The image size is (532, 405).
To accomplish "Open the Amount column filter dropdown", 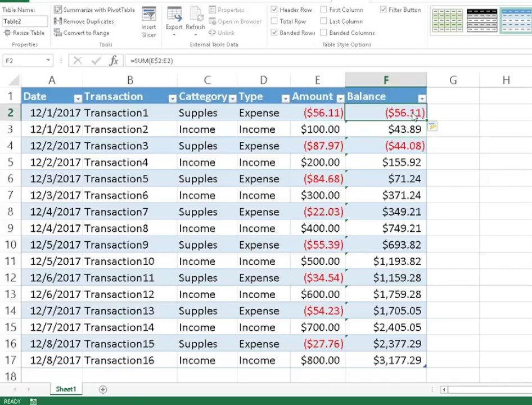I will pyautogui.click(x=340, y=98).
